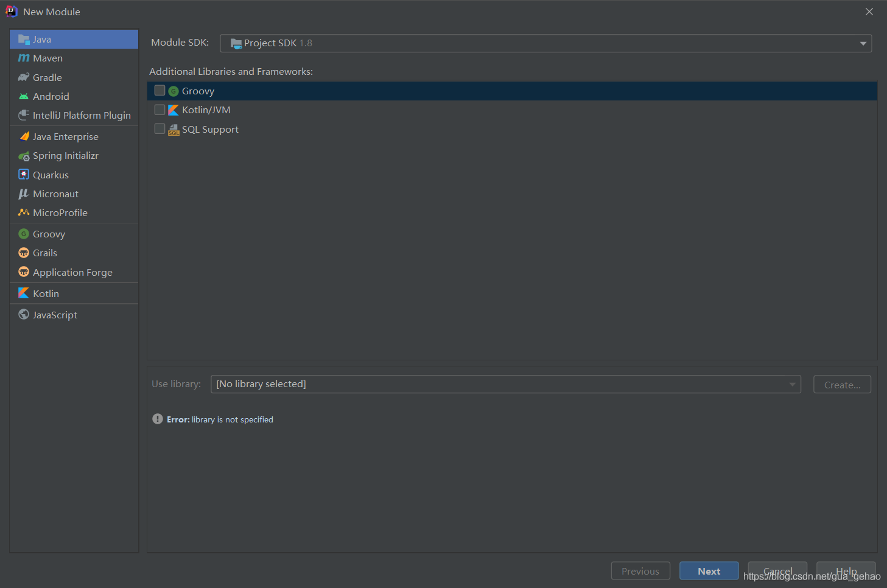Click the IntelliJ Platform Plugin icon

(x=24, y=115)
